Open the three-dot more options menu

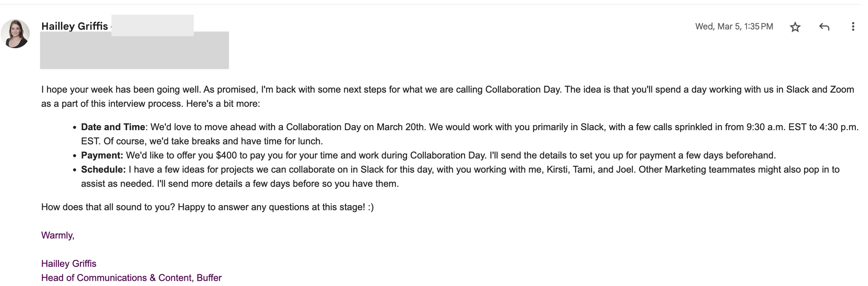[852, 27]
